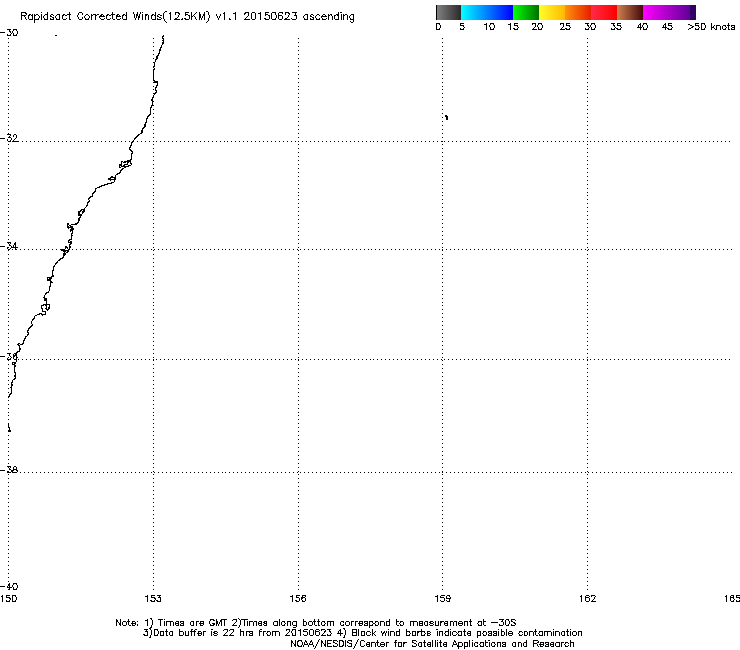Click the longitude label '159' on axis
The height and width of the screenshot is (650, 740).
443,599
